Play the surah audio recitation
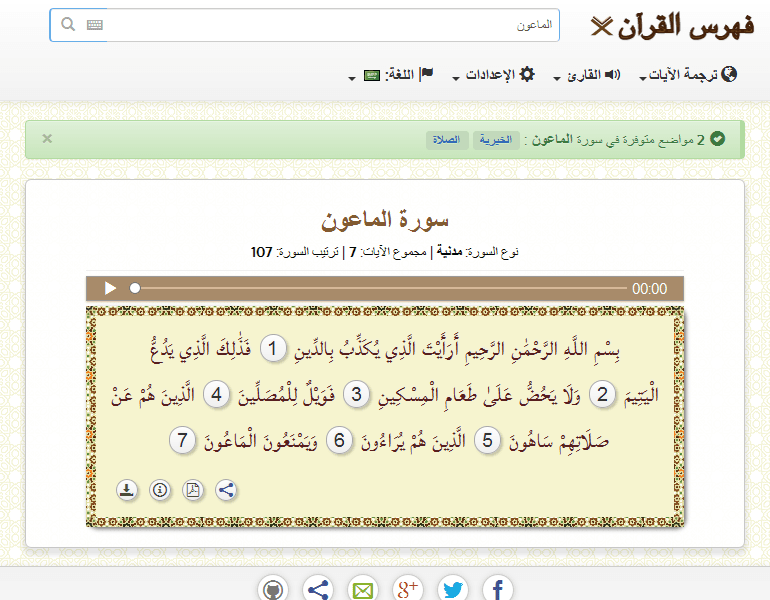The image size is (770, 600). (x=110, y=288)
